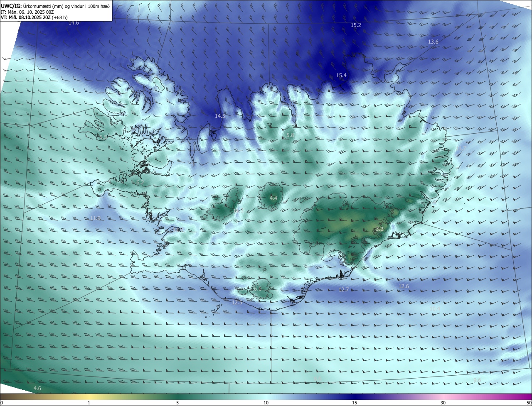Click the '15' tick on the color scale
The image size is (532, 406).
pyautogui.click(x=355, y=403)
